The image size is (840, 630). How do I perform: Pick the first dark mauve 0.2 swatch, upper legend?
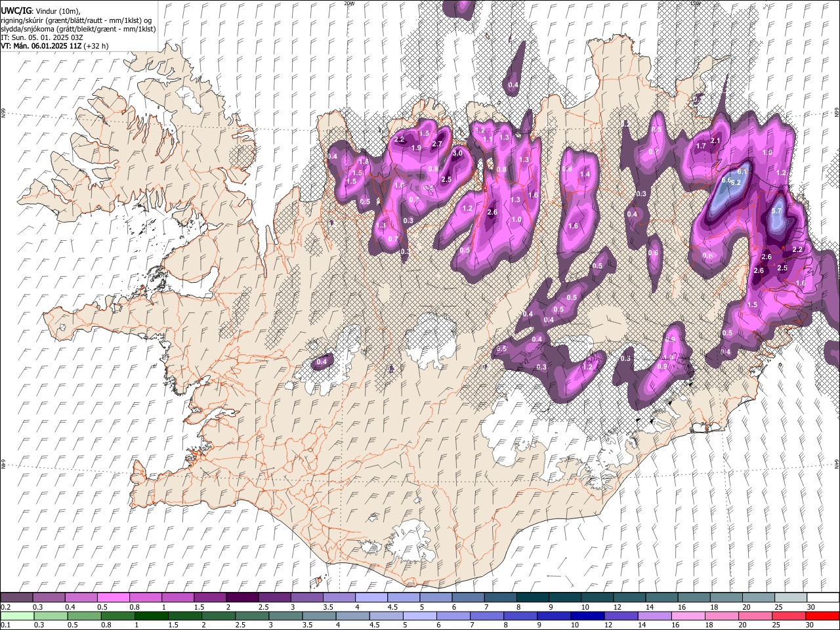tap(16, 598)
